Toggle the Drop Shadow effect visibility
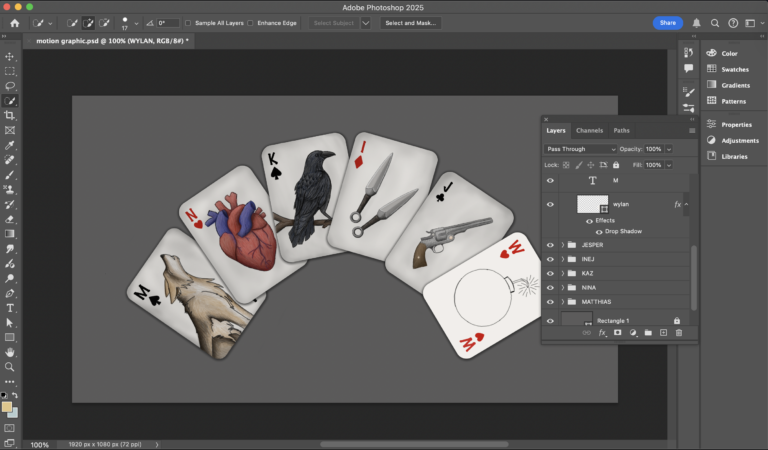The height and width of the screenshot is (450, 768). click(599, 232)
